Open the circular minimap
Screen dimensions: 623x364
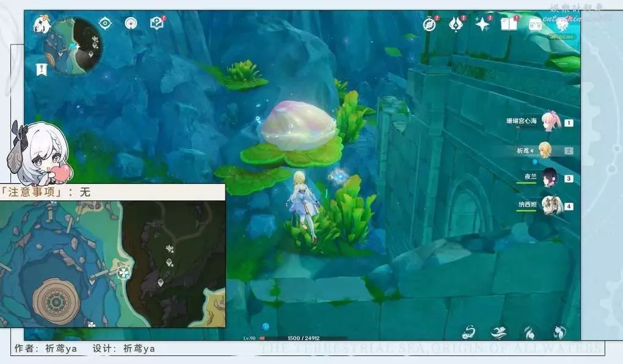[x=75, y=46]
